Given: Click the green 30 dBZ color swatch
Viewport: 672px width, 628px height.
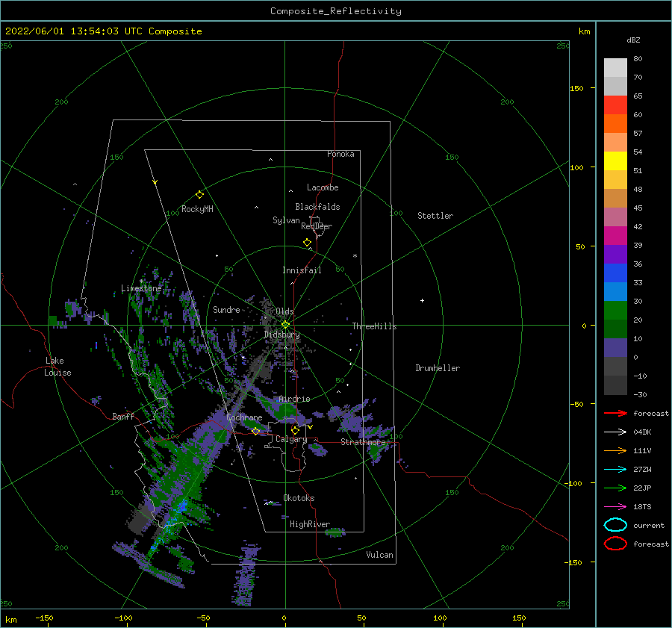Looking at the screenshot, I should point(615,310).
